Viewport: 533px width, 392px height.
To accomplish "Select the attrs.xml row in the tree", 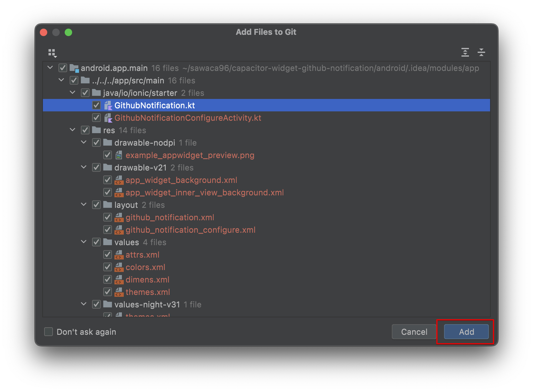I will 142,254.
